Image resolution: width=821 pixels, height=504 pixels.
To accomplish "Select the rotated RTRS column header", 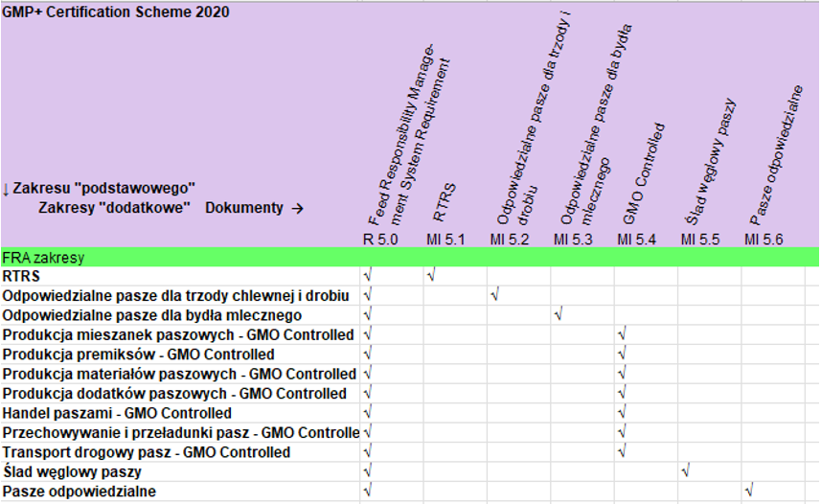I will pyautogui.click(x=445, y=199).
